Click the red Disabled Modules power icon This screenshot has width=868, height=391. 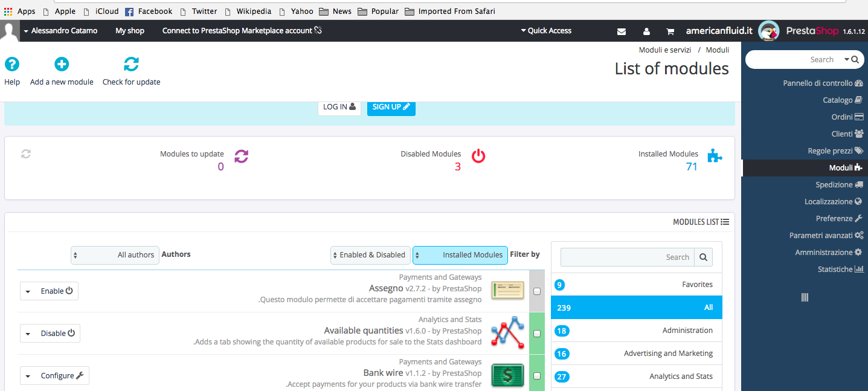coord(478,156)
